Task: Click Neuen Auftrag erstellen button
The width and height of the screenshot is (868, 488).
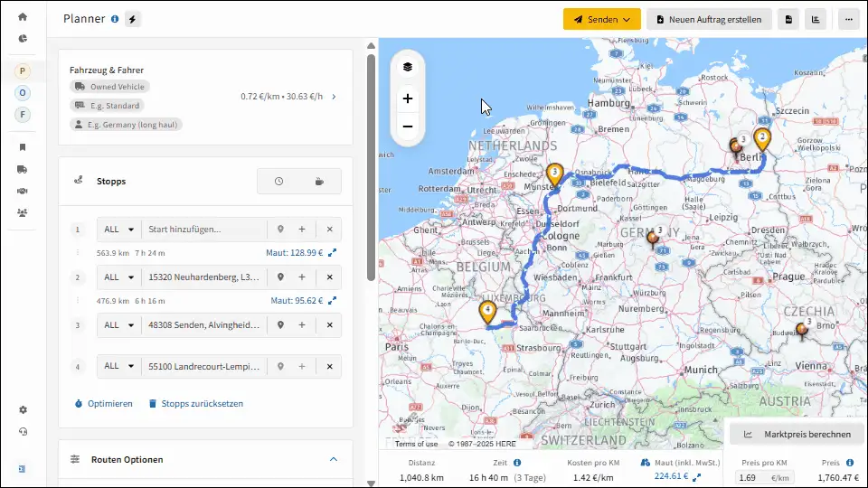Action: click(x=709, y=19)
